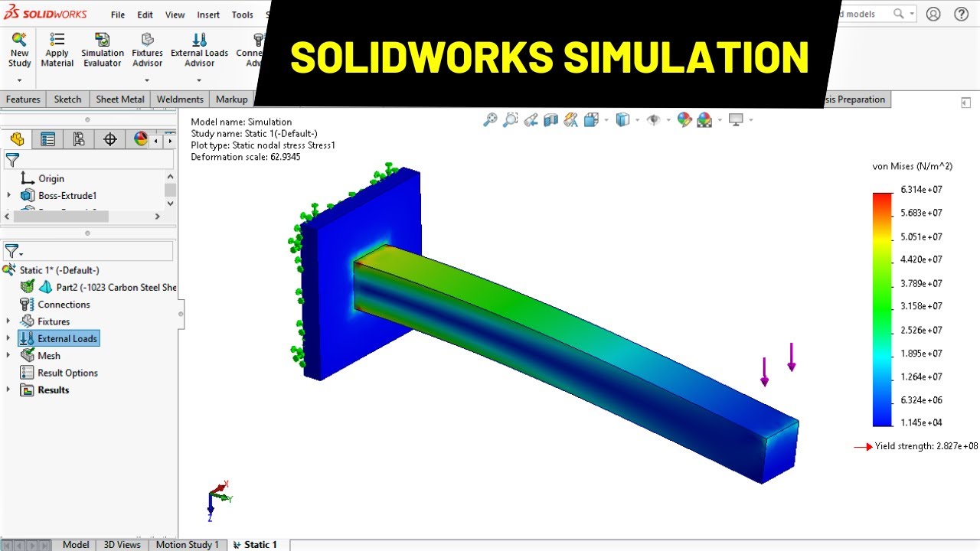Screen dimensions: 980x551
Task: Open the View menu
Action: click(x=175, y=15)
